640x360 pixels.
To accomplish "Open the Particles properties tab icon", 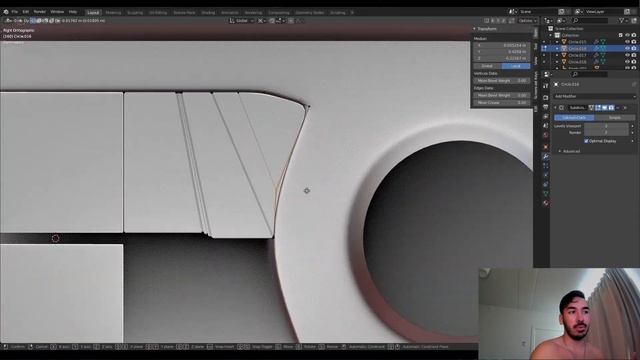I will (546, 166).
